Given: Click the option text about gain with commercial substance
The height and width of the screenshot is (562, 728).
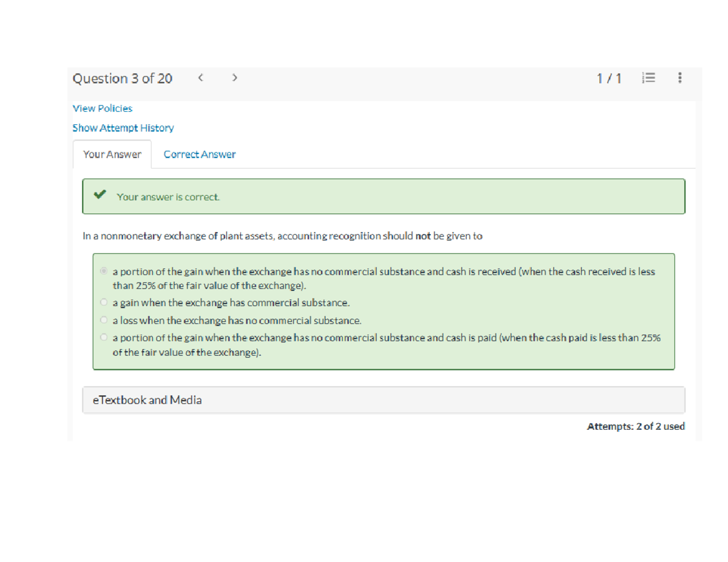Looking at the screenshot, I should click(x=231, y=303).
